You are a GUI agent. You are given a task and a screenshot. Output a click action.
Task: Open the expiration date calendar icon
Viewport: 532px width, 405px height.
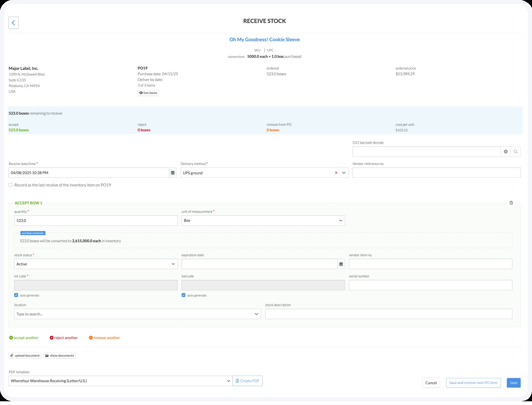point(341,264)
